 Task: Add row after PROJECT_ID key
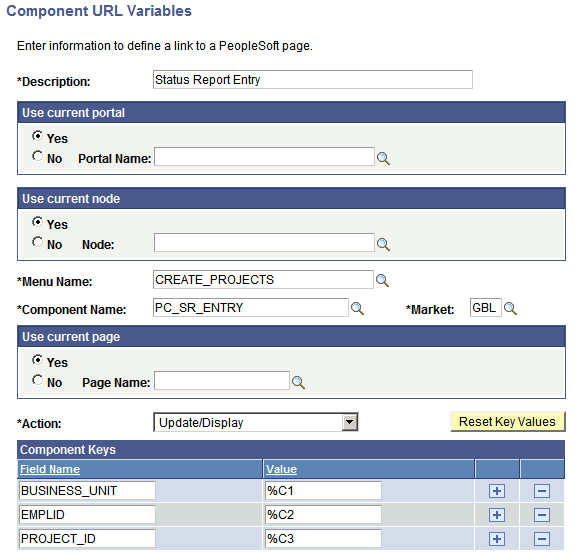pos(497,539)
